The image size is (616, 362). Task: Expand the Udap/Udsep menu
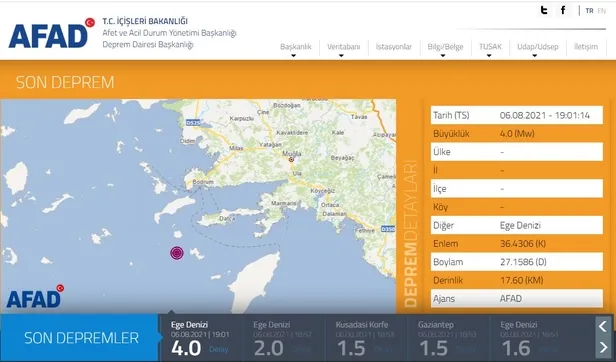coord(537,47)
